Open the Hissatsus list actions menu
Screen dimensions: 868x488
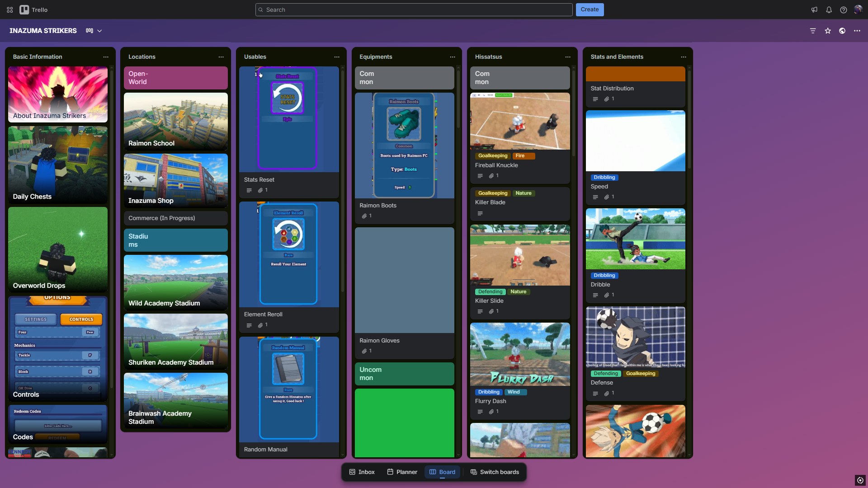(568, 57)
